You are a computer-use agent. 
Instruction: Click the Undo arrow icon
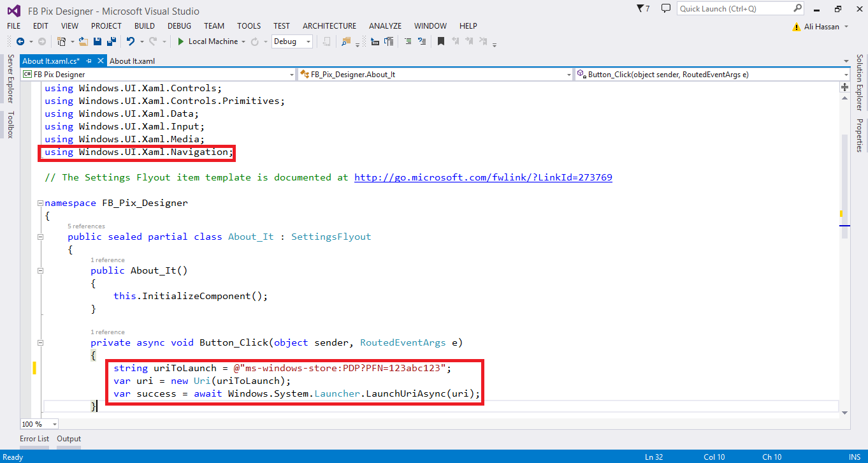tap(130, 41)
